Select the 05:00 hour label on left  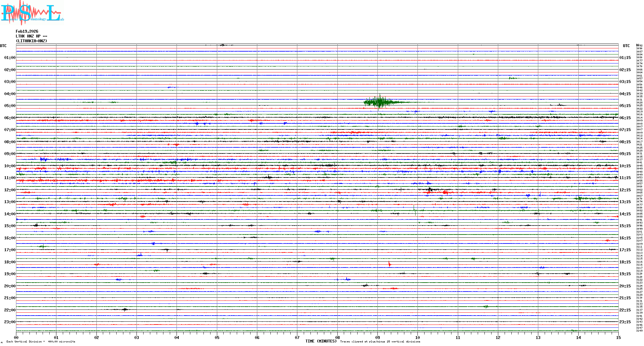(x=10, y=106)
